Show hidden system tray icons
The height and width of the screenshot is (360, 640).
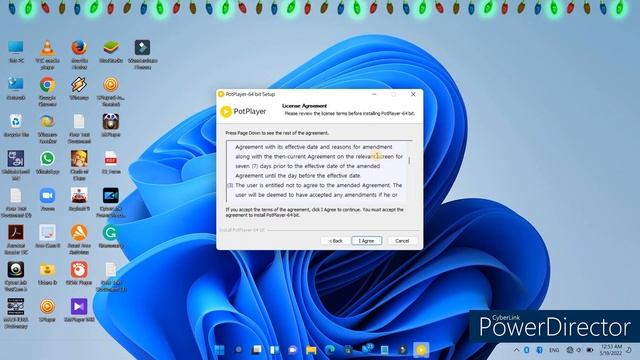516,350
